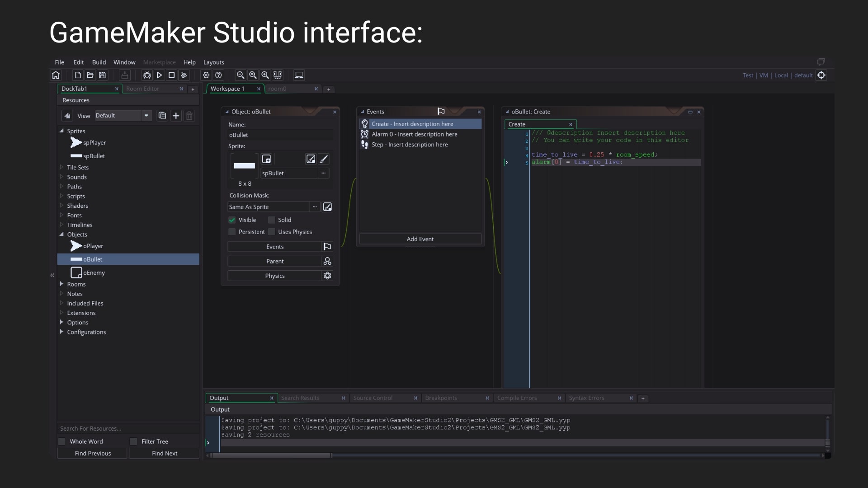Open Help with the question mark icon
Viewport: 868px width, 488px height.
click(x=219, y=75)
